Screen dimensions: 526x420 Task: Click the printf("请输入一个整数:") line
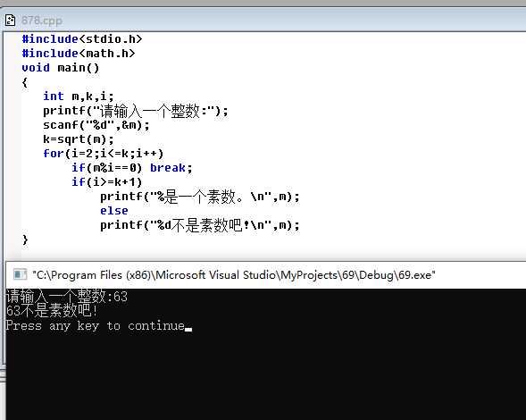pos(136,111)
